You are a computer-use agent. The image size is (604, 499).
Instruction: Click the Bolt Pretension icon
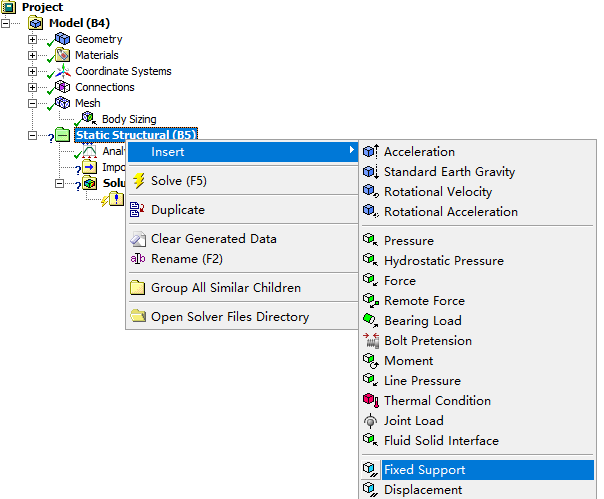point(370,341)
